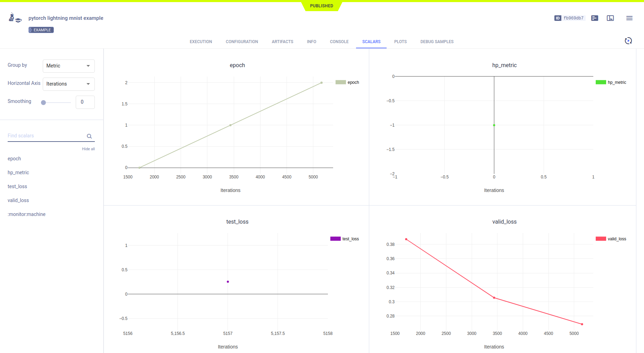The height and width of the screenshot is (353, 644).
Task: Click the Smoothing slider handle
Action: tap(43, 103)
